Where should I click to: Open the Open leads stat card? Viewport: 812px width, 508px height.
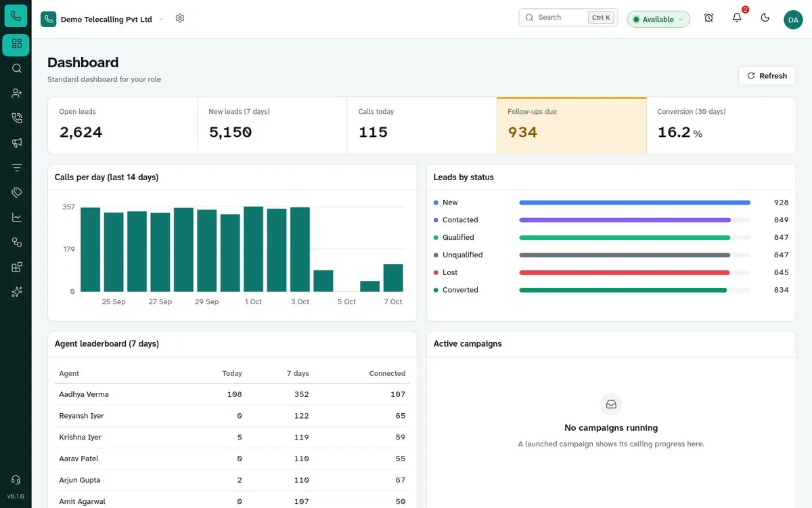tap(122, 125)
